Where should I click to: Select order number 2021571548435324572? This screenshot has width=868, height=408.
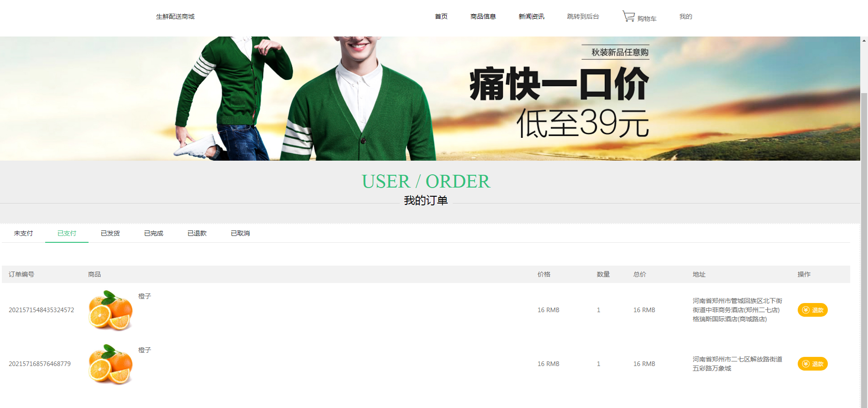[x=41, y=310]
